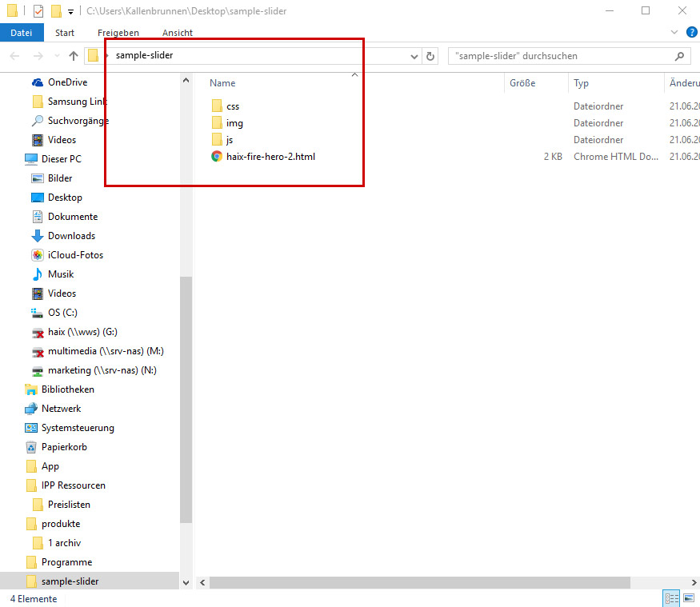Click horizontal scrollbar left arrow
Screen dimensions: 700x607
[x=202, y=582]
